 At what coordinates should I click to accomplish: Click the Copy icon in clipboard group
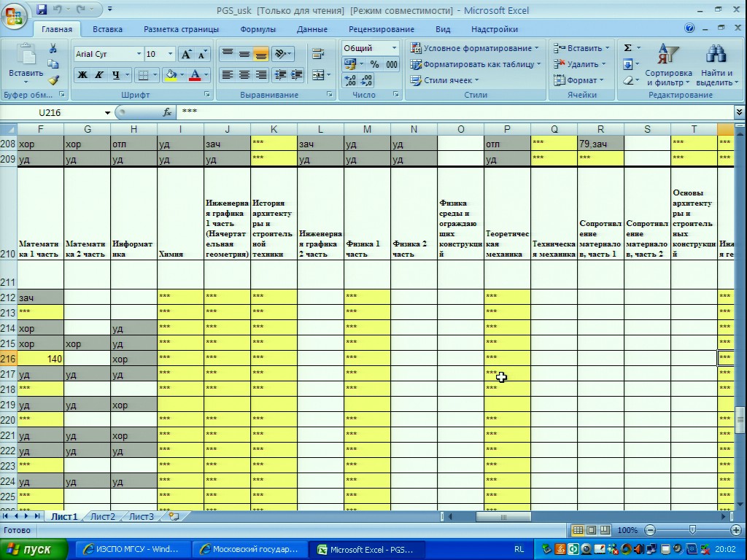tap(53, 64)
